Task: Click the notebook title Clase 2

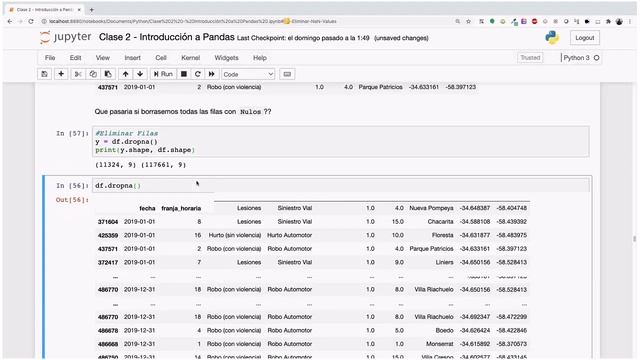Action: click(167, 37)
